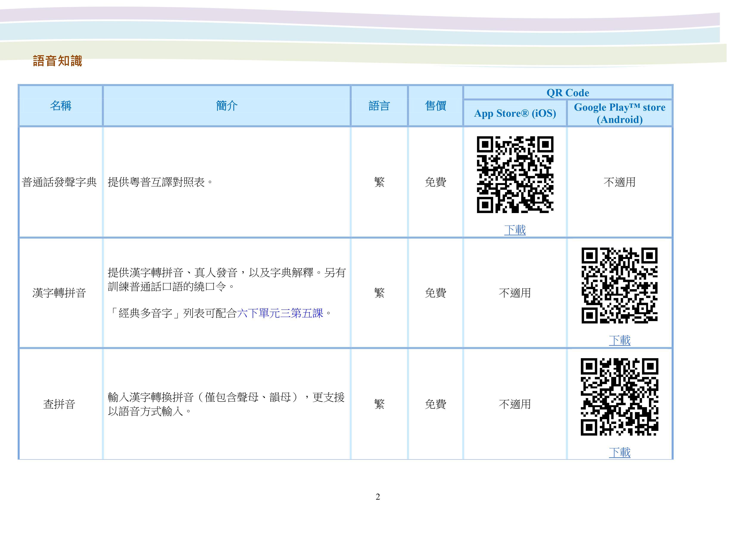Select the 語音知識 page heading
756x535 pixels.
[57, 61]
